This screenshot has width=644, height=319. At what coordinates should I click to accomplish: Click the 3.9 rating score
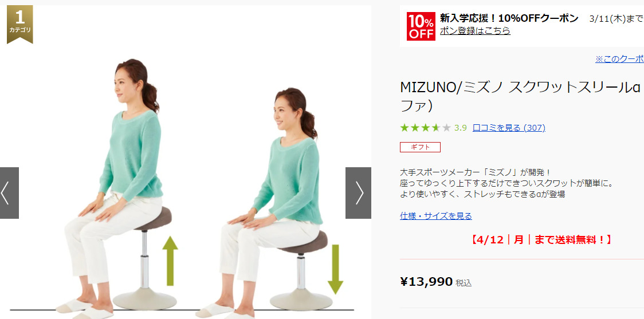click(461, 128)
